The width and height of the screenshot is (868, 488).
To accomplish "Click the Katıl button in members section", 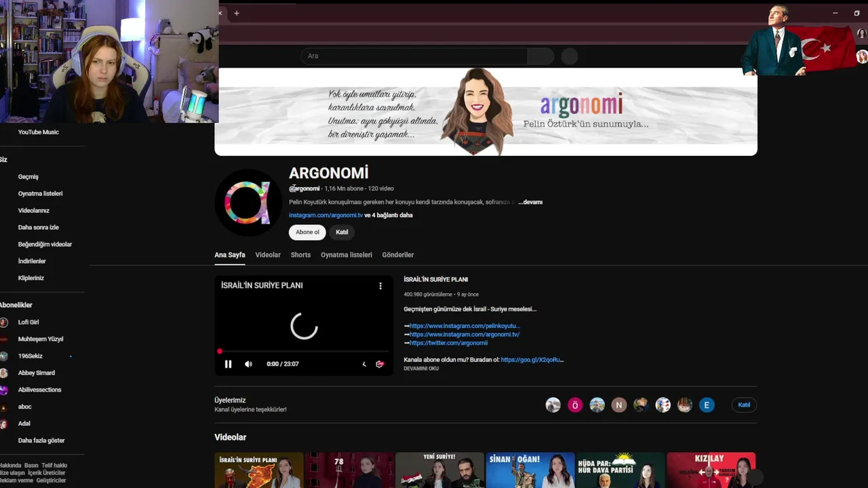I will tap(744, 405).
